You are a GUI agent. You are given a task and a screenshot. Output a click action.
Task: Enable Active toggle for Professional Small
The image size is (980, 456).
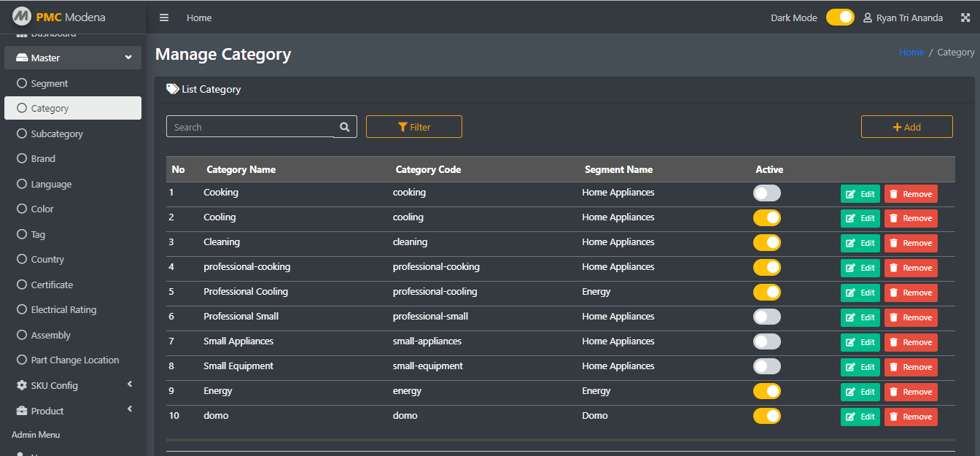pos(767,317)
